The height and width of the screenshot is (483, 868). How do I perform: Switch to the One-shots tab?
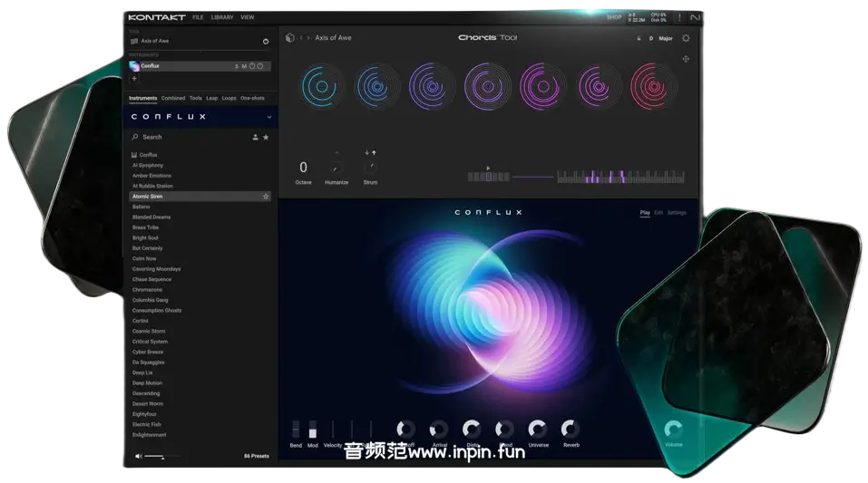coord(252,99)
